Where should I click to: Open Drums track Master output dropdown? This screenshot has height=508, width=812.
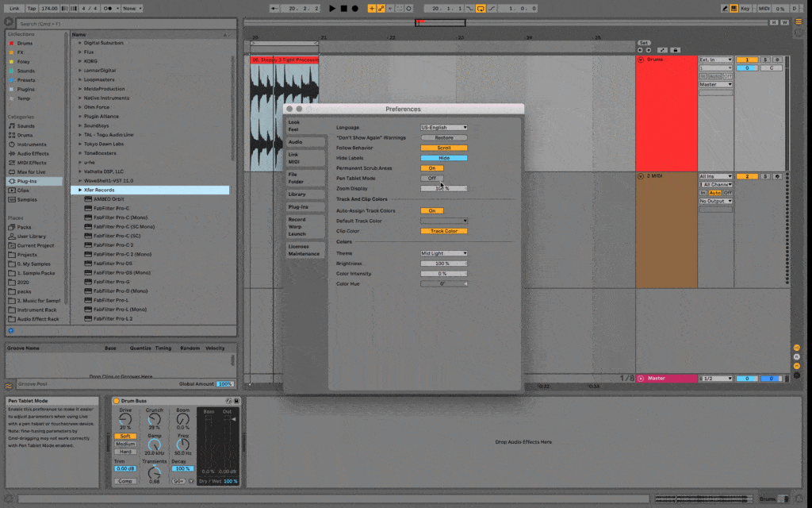coord(716,84)
